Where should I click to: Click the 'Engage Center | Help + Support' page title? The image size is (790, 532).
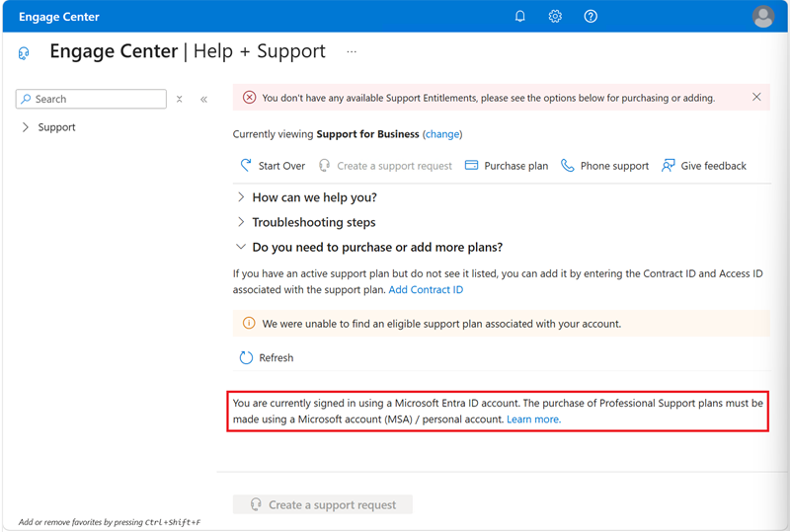point(188,51)
